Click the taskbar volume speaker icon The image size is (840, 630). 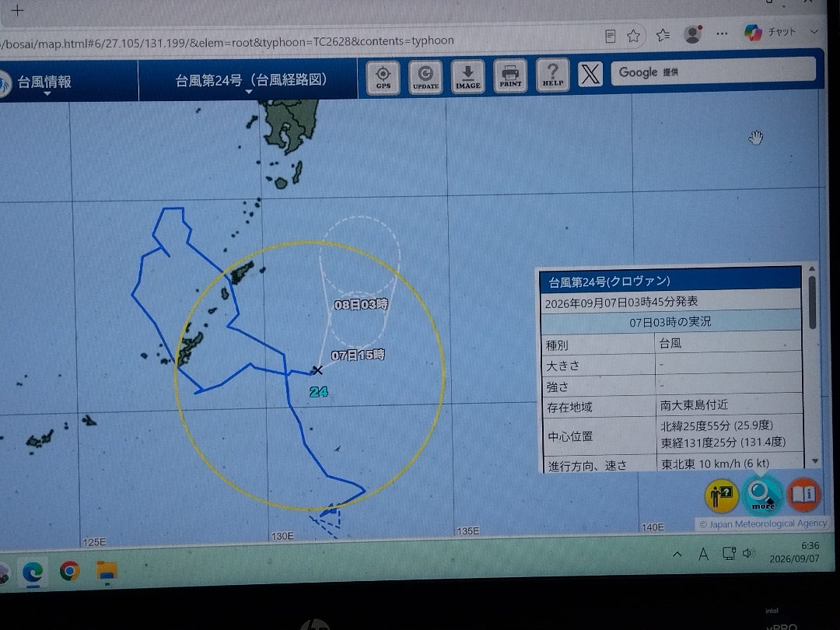(748, 552)
